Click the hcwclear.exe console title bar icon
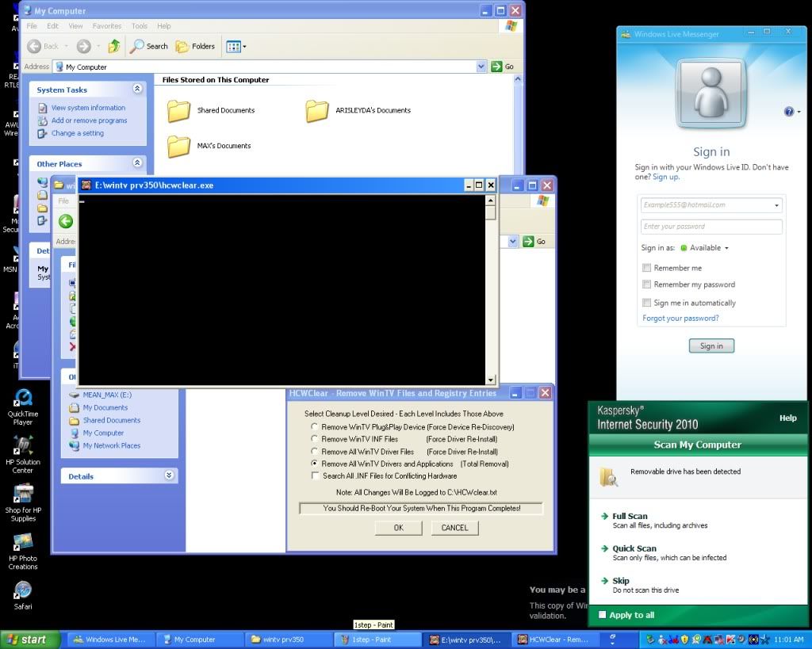This screenshot has height=649, width=812. point(86,185)
